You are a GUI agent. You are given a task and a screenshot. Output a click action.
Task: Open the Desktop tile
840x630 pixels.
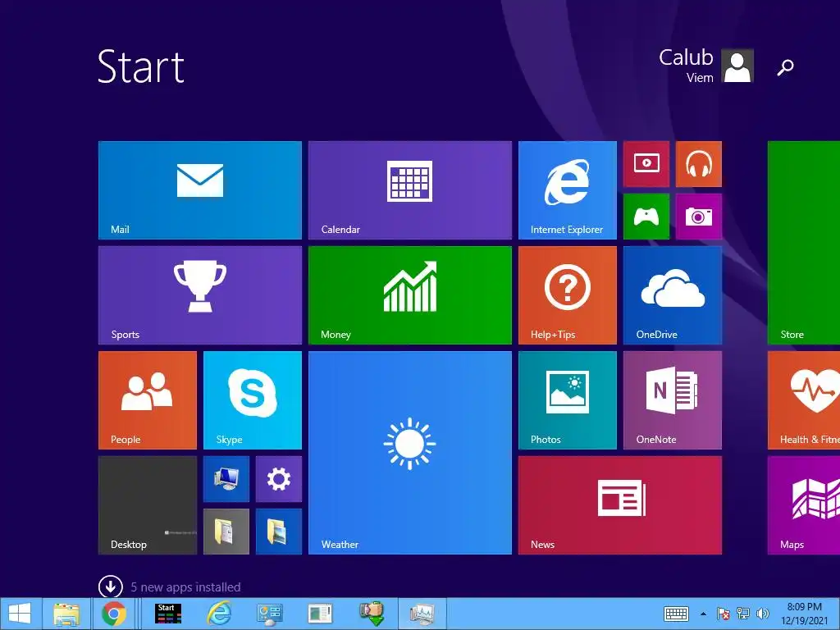[148, 505]
